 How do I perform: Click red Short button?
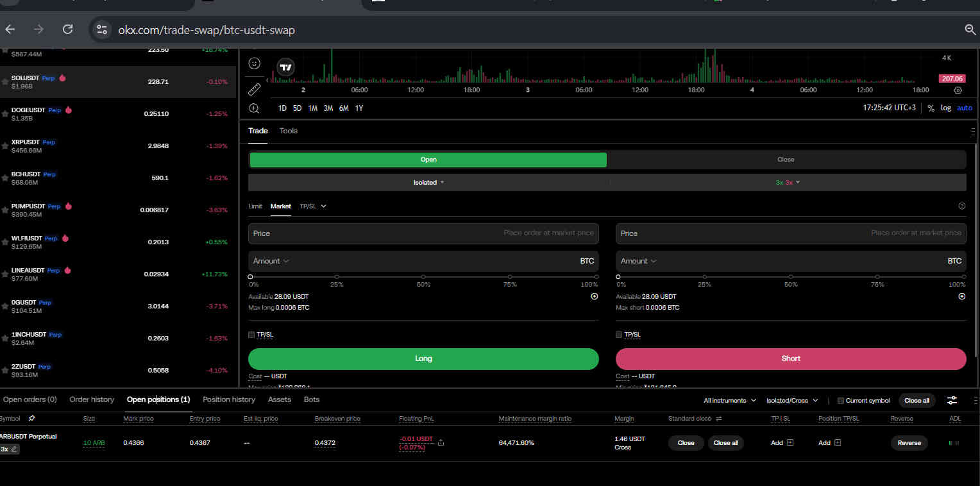[x=791, y=358]
